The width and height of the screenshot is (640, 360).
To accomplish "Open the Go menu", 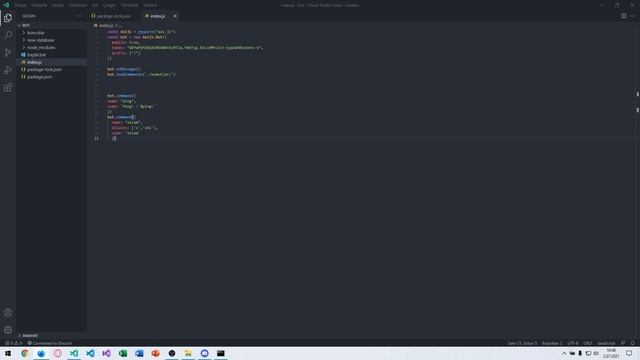I will click(x=95, y=5).
